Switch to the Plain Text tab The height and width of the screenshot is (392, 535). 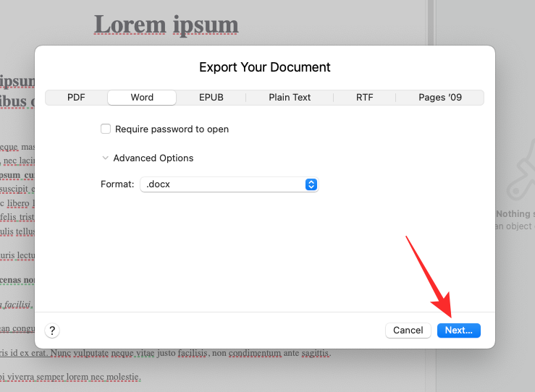[x=290, y=98]
